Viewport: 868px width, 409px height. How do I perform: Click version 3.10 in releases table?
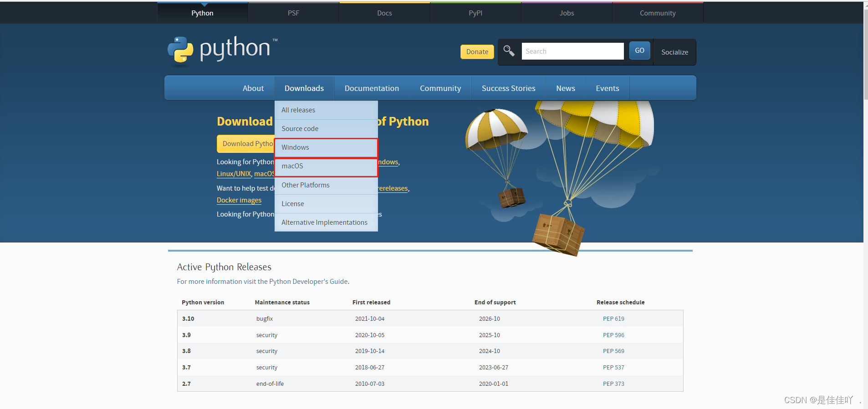188,319
